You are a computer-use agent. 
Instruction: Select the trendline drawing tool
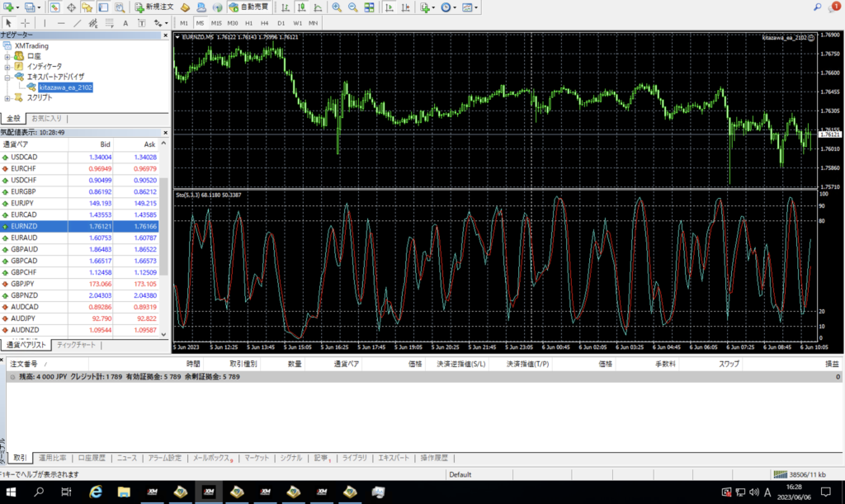coord(77,23)
